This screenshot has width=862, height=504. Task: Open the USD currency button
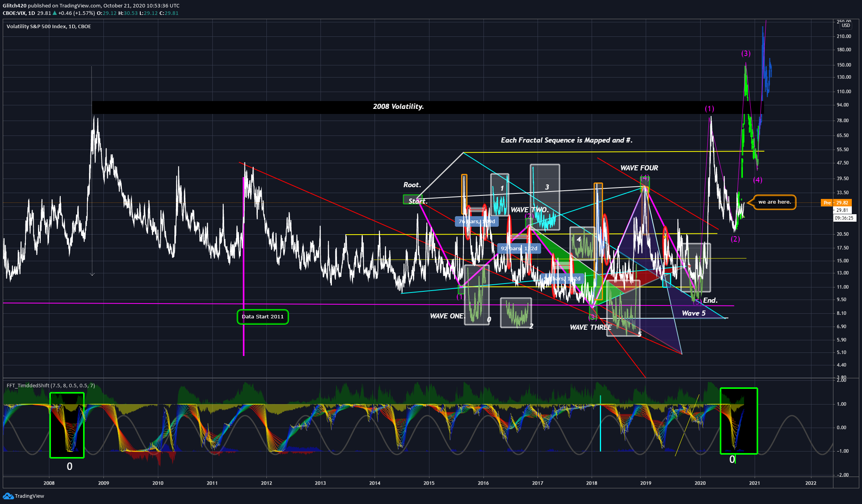click(x=846, y=25)
